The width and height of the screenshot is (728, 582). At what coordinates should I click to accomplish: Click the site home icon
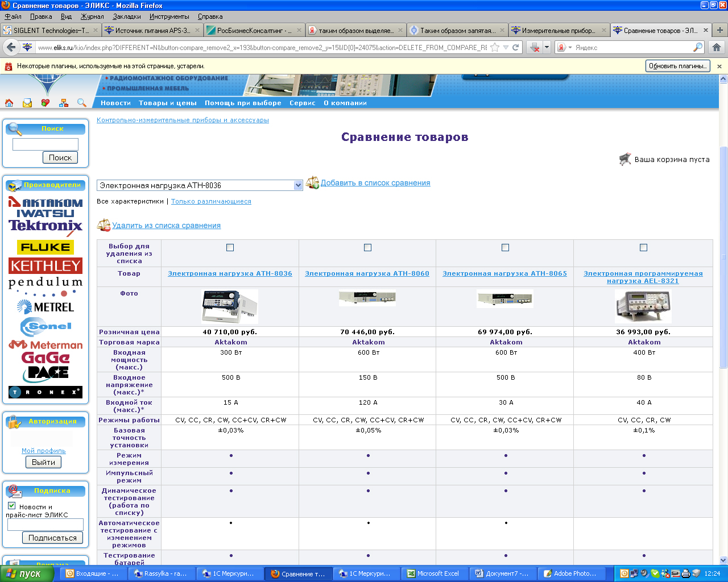(9, 103)
